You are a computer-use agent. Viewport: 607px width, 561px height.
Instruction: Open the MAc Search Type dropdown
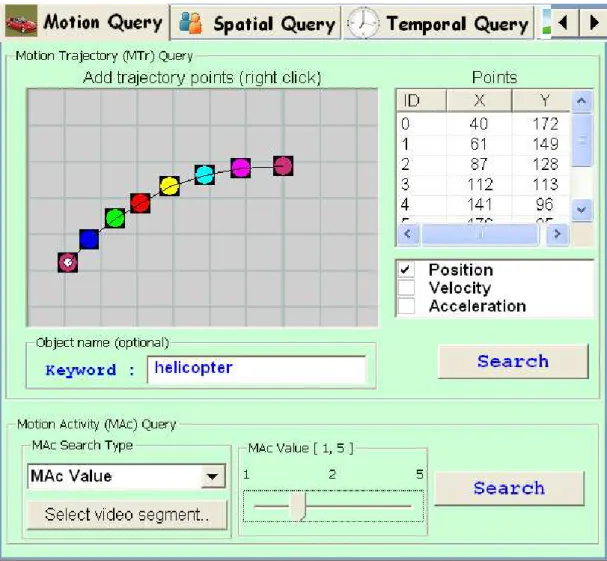(213, 476)
